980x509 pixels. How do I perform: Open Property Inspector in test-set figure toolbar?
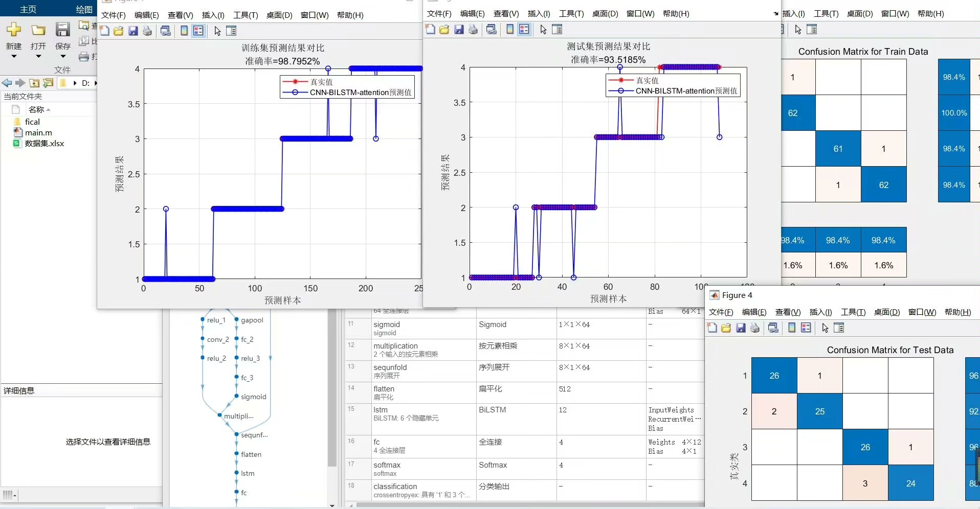(x=557, y=30)
